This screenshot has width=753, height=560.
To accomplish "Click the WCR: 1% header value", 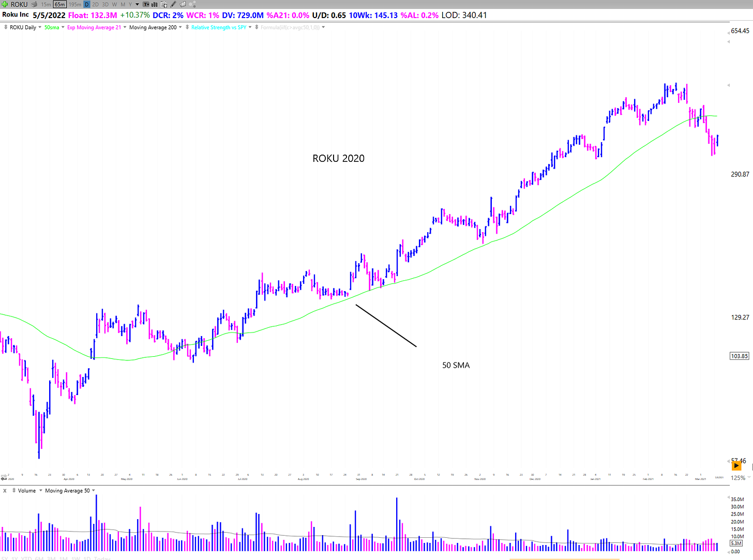I will 203,15.
